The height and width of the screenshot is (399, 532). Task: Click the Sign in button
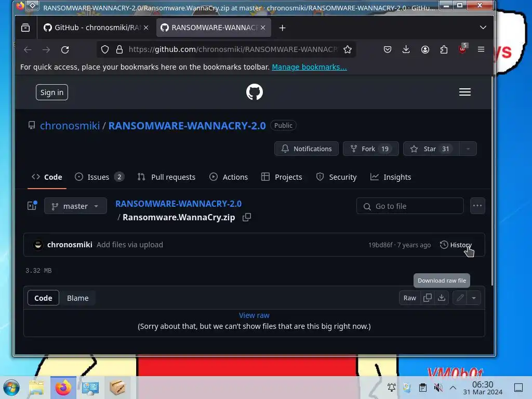pos(52,92)
